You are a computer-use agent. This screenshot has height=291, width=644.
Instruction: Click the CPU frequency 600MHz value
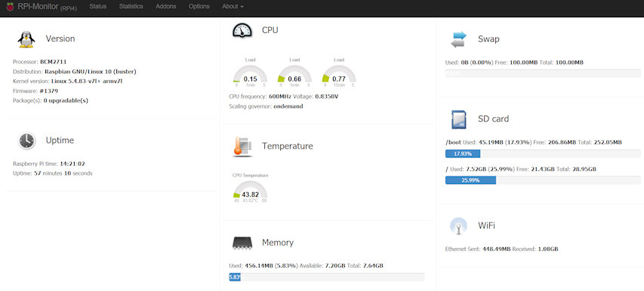click(x=279, y=96)
